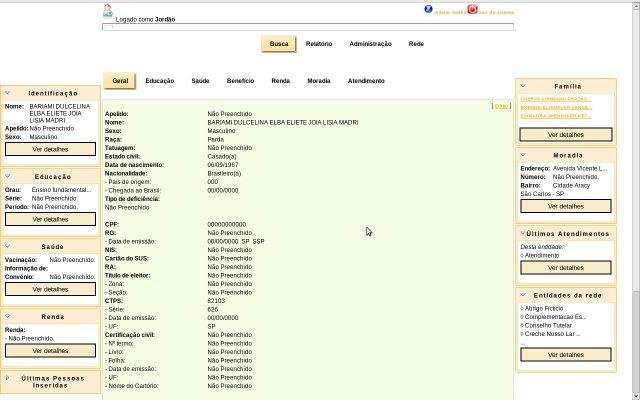Switch to the Benefício tab

click(x=240, y=81)
